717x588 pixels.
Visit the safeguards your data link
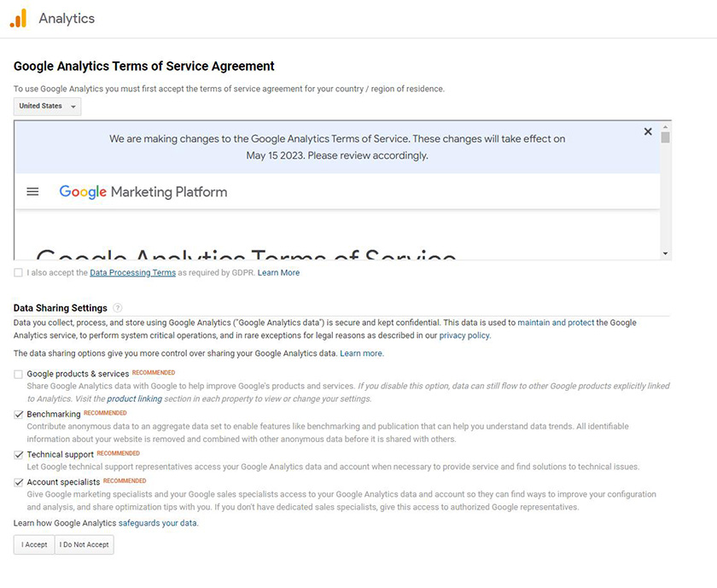pos(158,523)
